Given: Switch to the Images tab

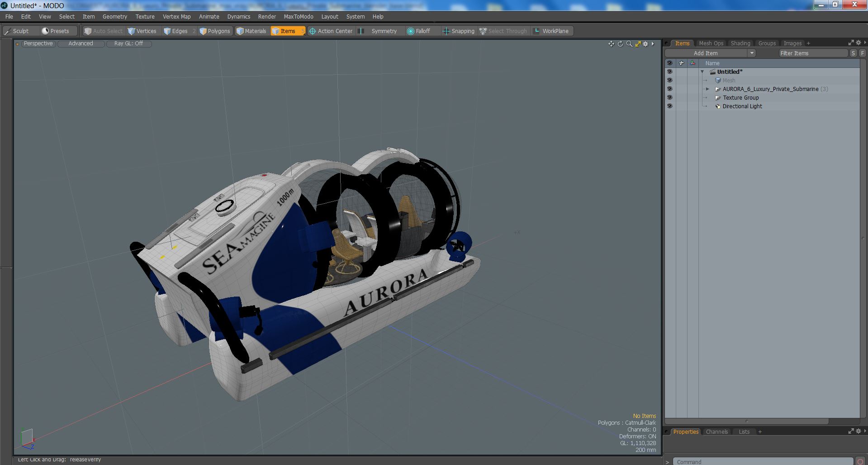Looking at the screenshot, I should pos(792,43).
